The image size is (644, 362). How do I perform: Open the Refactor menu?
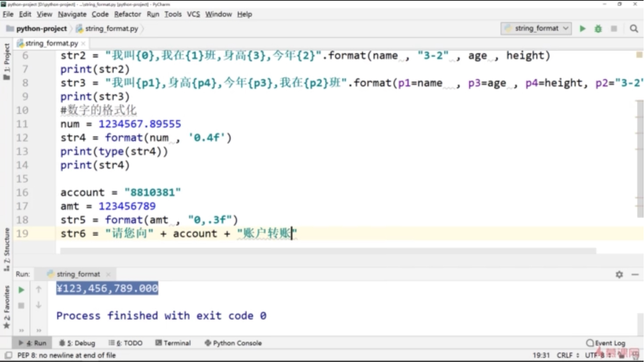pos(127,14)
